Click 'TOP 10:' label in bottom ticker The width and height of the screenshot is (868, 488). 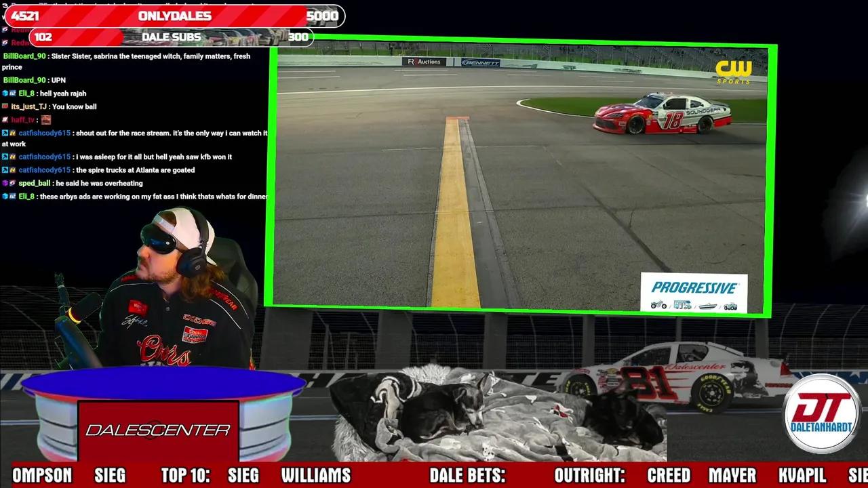(185, 476)
